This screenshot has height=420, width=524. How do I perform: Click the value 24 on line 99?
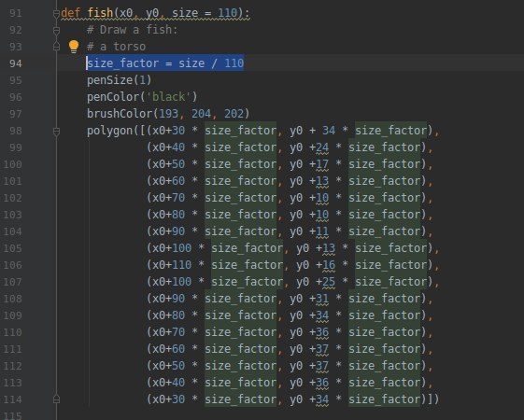[322, 147]
